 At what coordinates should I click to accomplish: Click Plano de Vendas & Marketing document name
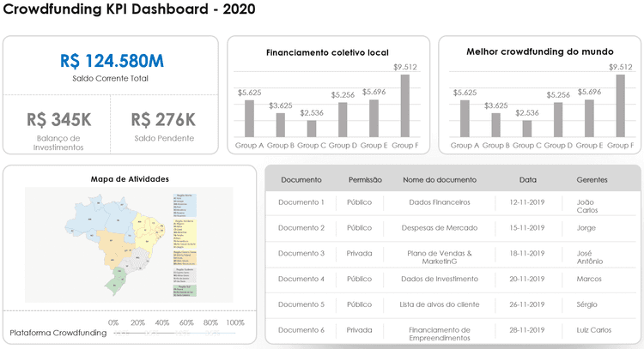[x=440, y=257]
